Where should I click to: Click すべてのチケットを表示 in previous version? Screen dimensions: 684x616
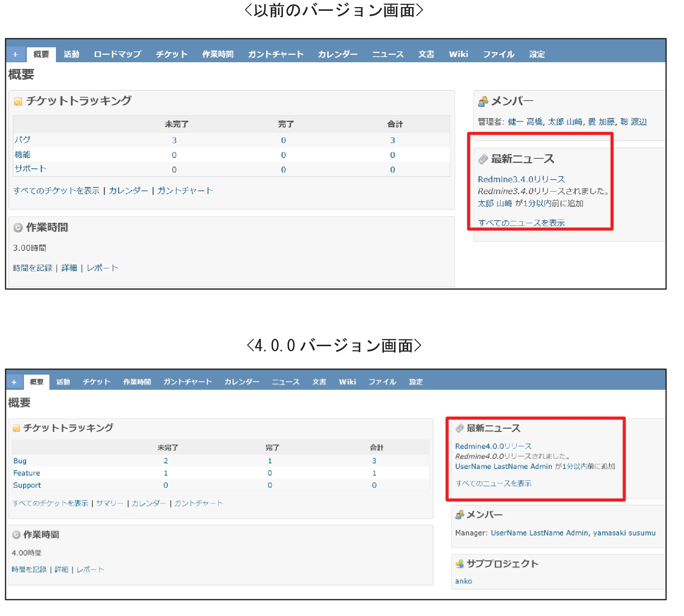point(57,191)
